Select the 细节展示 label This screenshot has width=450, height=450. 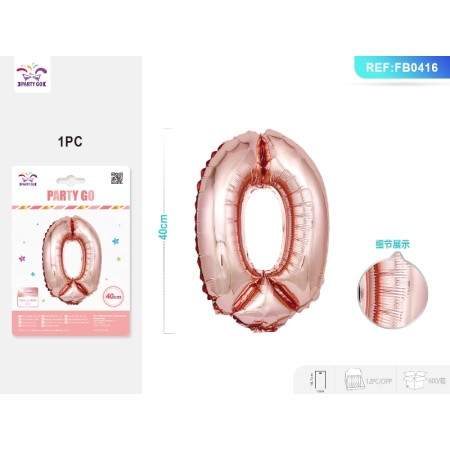(392, 245)
